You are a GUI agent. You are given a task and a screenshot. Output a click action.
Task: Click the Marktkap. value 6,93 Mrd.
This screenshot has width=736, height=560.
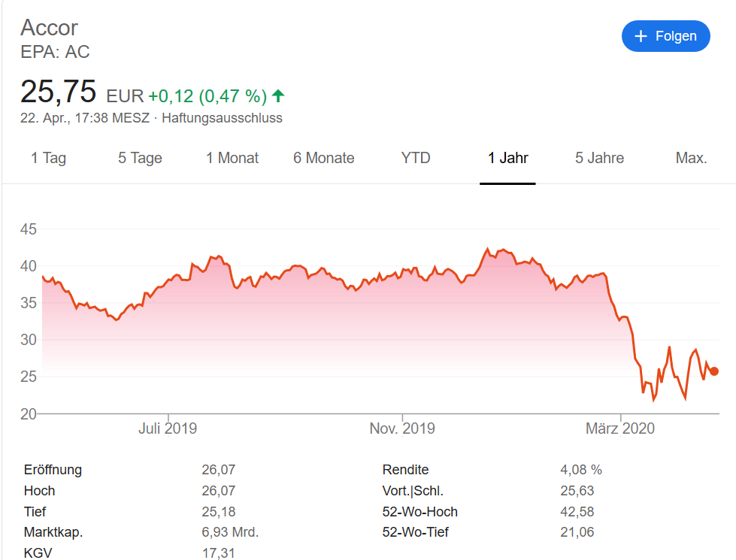pyautogui.click(x=229, y=531)
